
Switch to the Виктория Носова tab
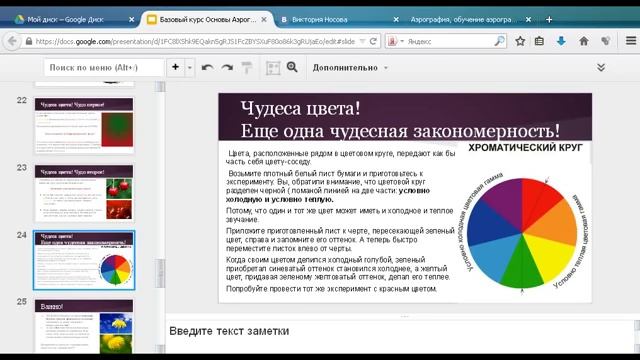(x=338, y=19)
